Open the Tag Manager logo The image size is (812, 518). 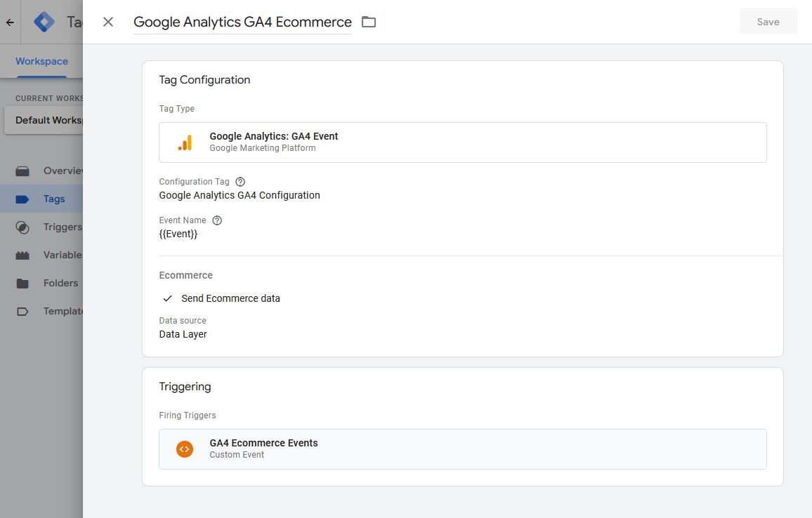pyautogui.click(x=44, y=22)
